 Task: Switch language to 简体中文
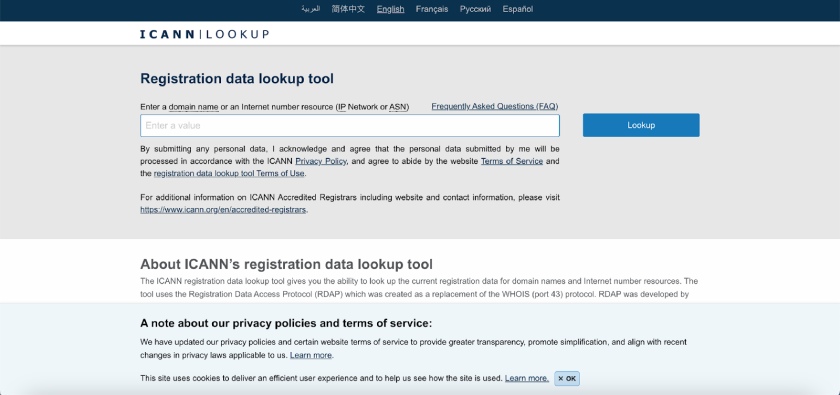[348, 9]
